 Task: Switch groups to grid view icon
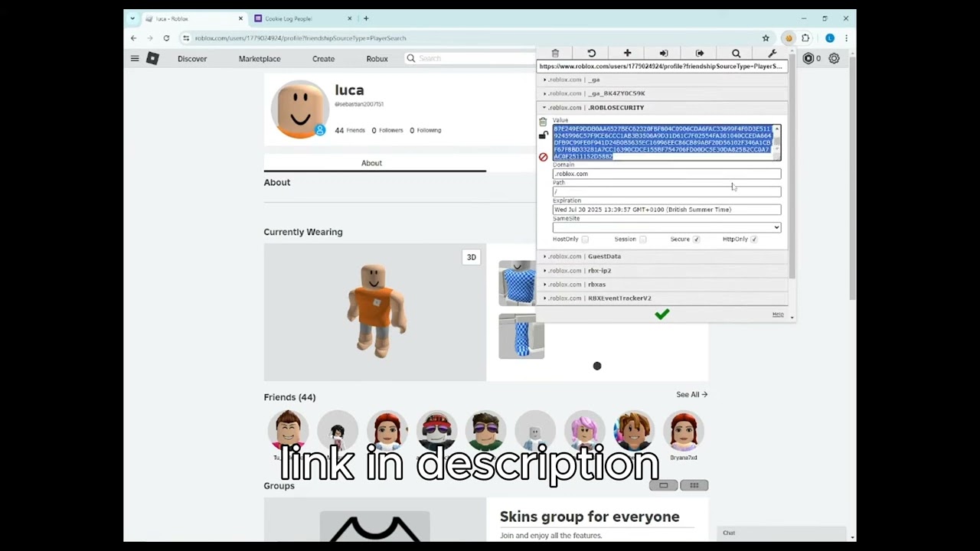[x=694, y=485]
